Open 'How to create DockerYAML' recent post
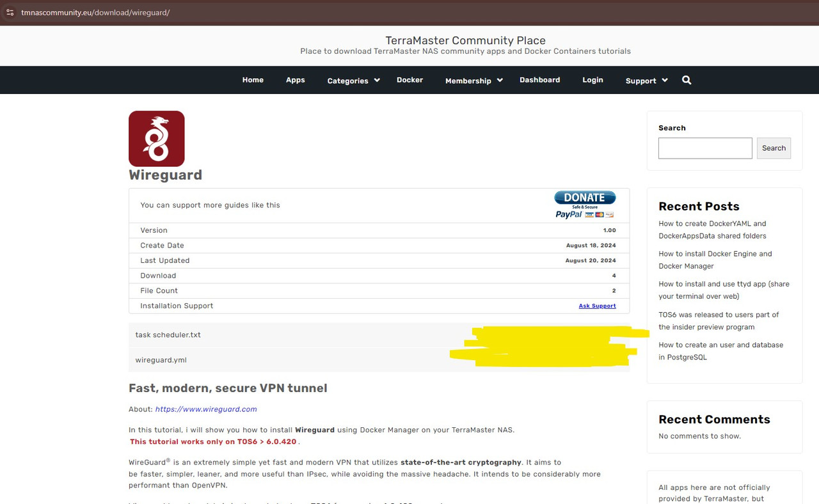 pos(712,230)
